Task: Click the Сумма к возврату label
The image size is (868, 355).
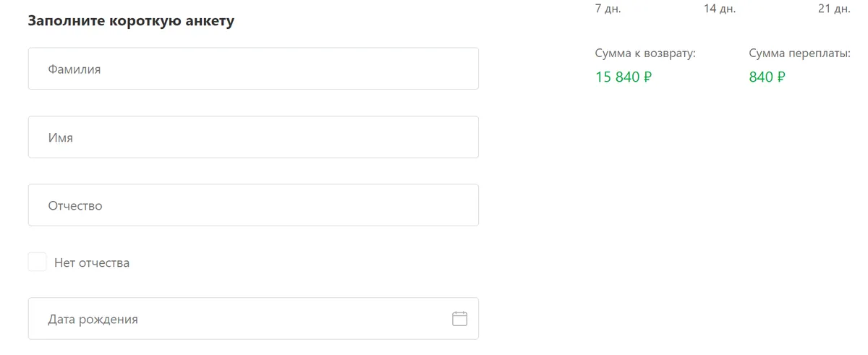Action: tap(645, 54)
